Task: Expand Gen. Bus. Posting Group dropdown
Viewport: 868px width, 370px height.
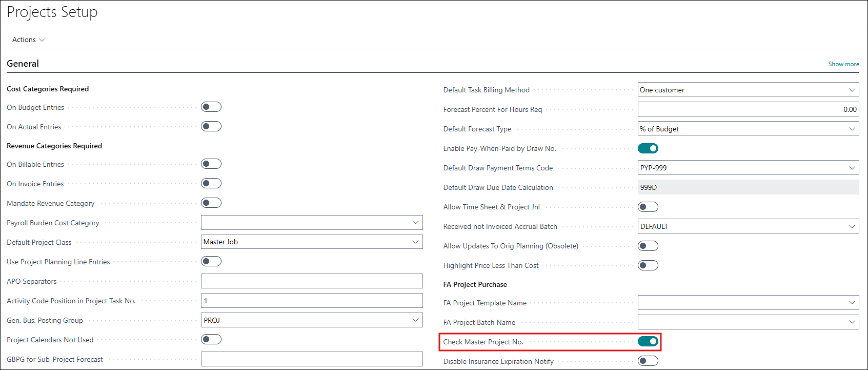Action: pyautogui.click(x=415, y=320)
